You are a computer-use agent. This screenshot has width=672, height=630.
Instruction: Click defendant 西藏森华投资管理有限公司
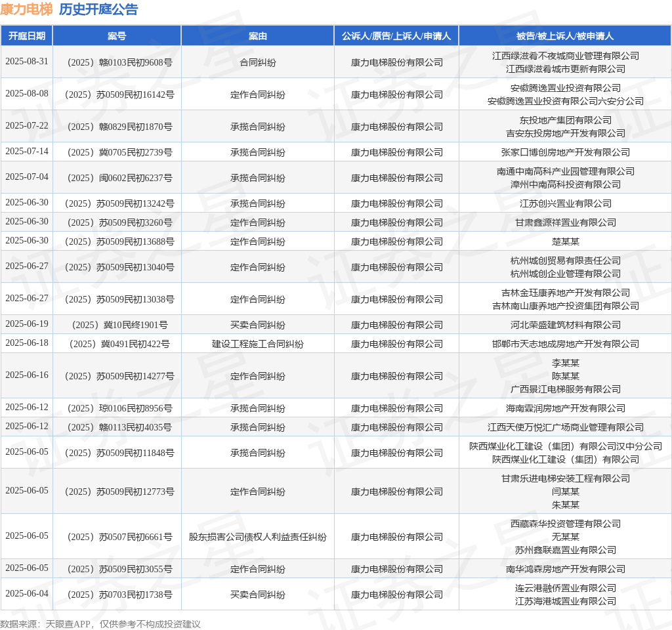[x=565, y=524]
